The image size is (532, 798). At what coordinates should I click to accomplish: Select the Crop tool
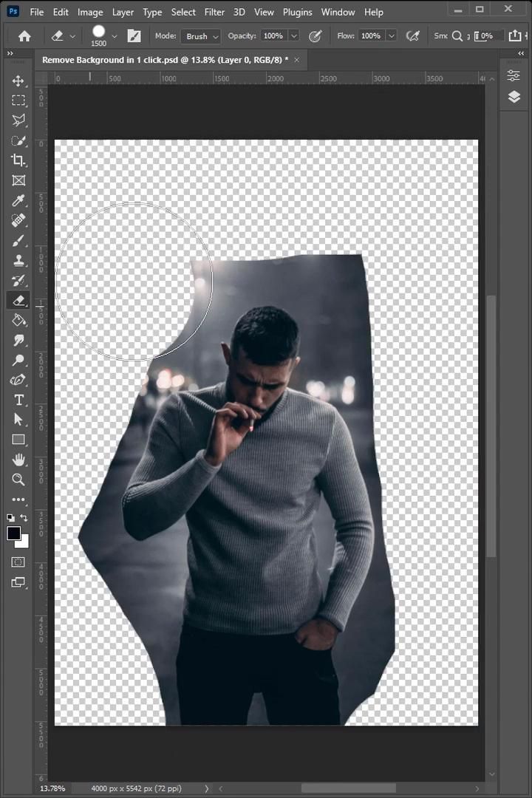18,161
